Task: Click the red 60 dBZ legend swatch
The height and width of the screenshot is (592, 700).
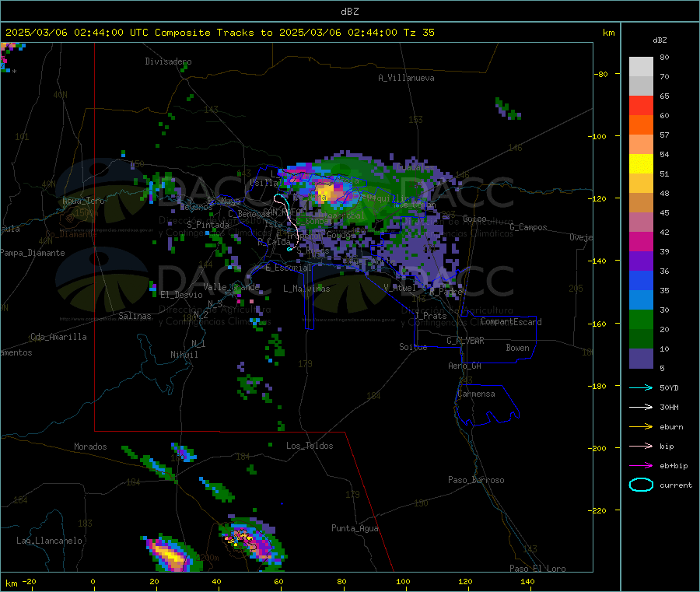Action: point(641,105)
